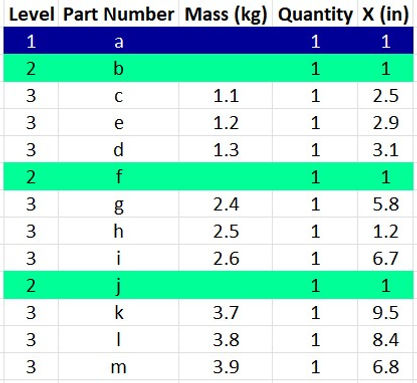Select X value 6.7 in row i
Image resolution: width=417 pixels, height=383 pixels.
(x=385, y=258)
